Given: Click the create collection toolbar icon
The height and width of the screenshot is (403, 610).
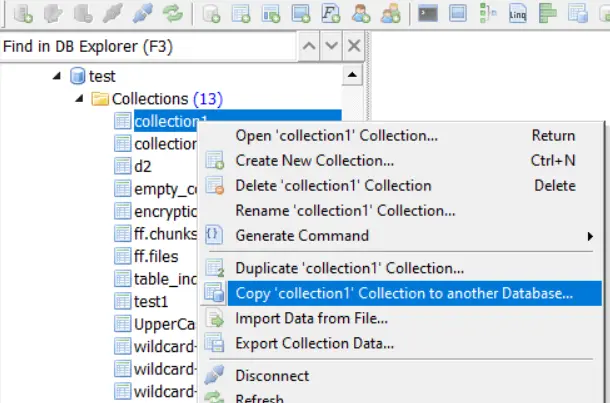Looking at the screenshot, I should pyautogui.click(x=241, y=14).
